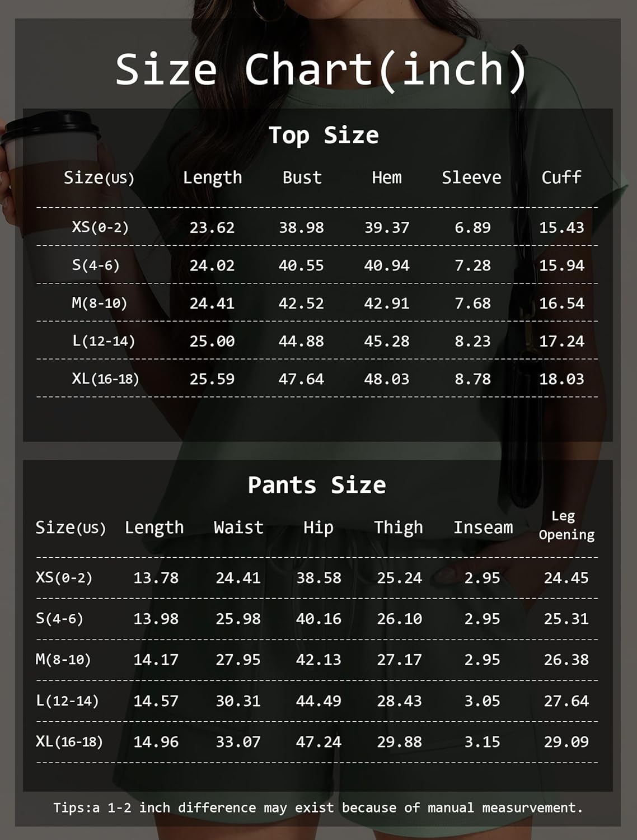
Task: Click the top bust value 42.52
Action: point(301,304)
